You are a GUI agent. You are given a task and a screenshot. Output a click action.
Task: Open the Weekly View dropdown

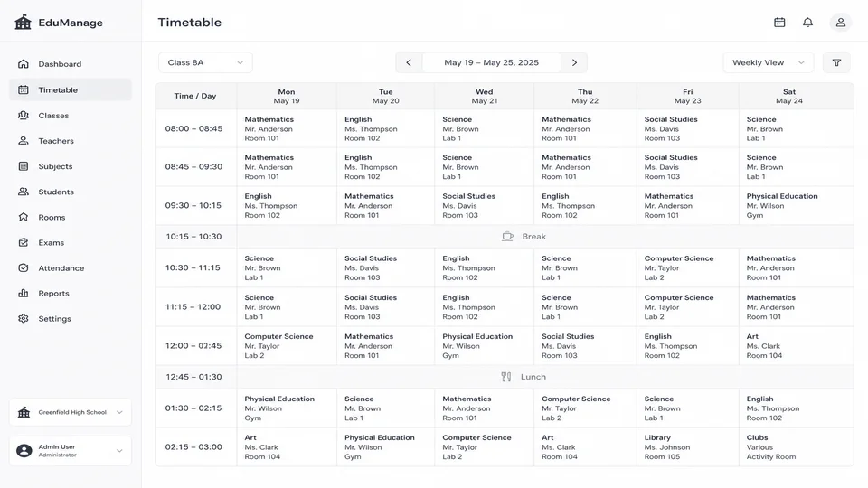[769, 62]
